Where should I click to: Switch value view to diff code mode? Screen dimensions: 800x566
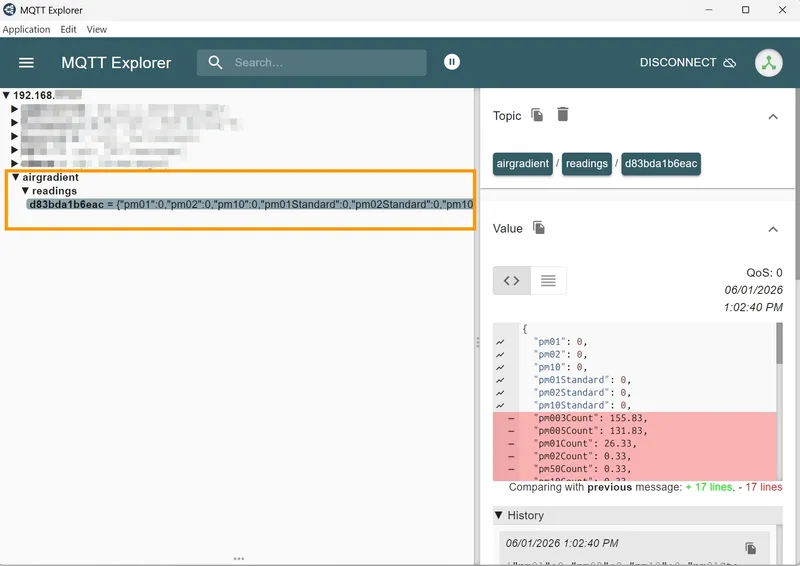511,280
